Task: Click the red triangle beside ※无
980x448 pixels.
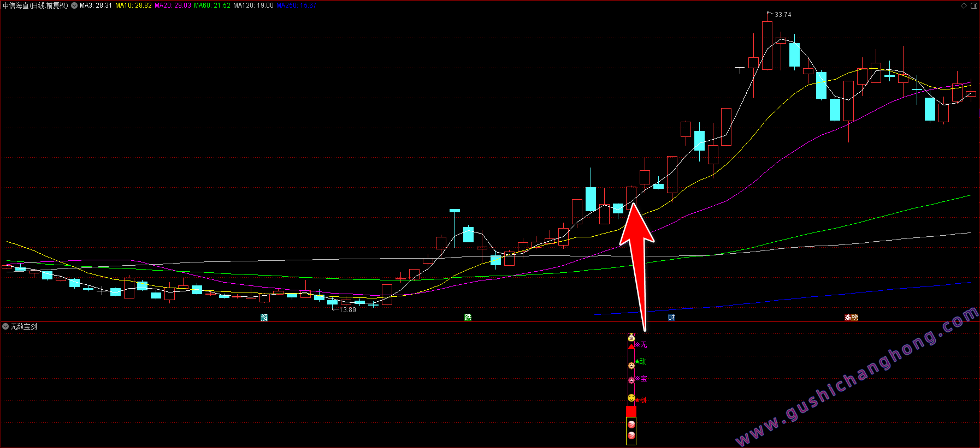Action: [631, 347]
